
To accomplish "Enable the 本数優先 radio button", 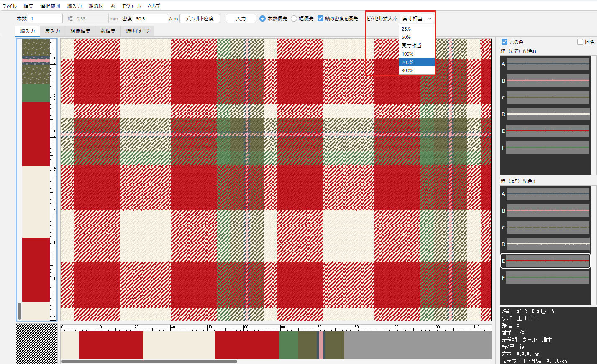I will pos(262,19).
